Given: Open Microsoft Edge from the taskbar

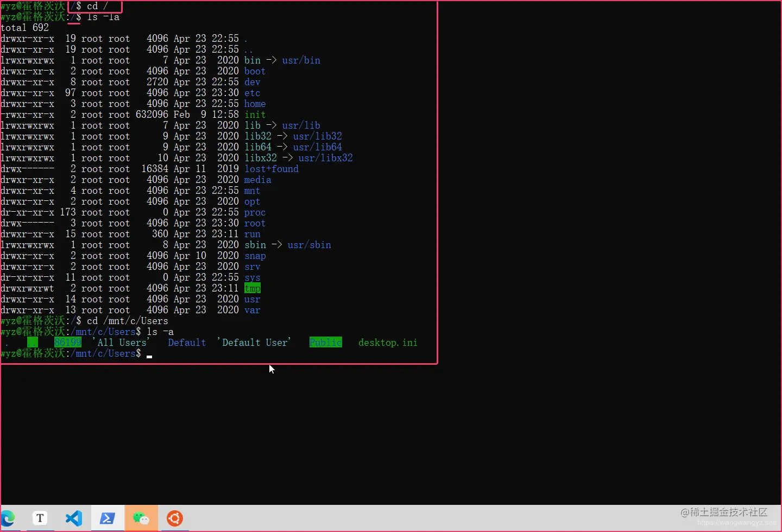Looking at the screenshot, I should 8,518.
